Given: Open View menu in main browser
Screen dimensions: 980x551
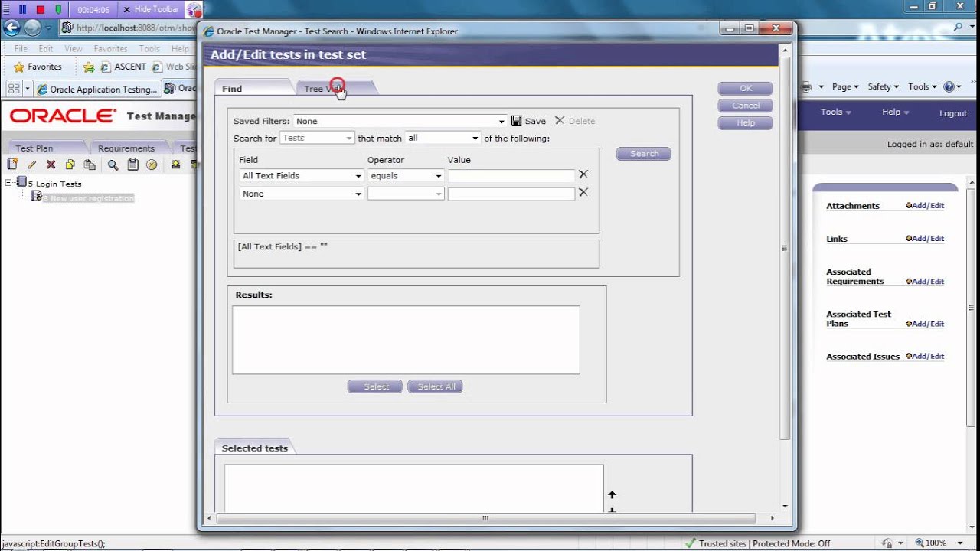Looking at the screenshot, I should [73, 48].
